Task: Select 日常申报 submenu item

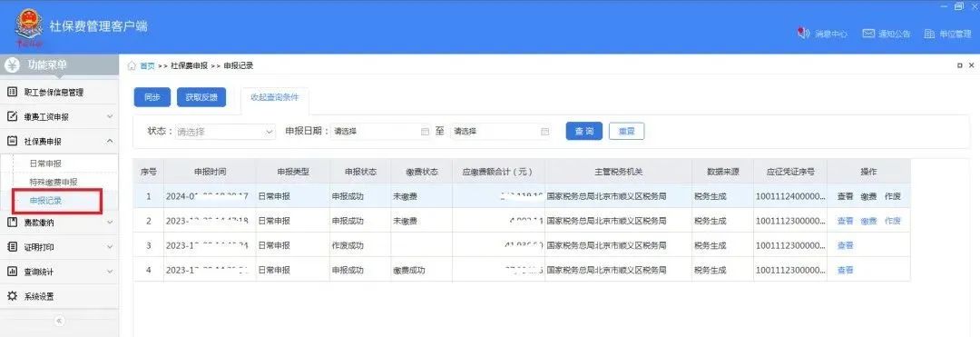Action: [x=45, y=164]
